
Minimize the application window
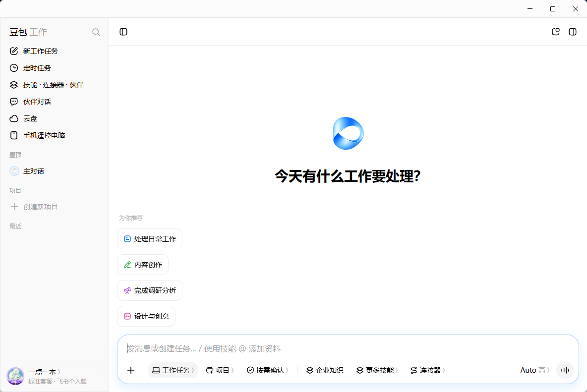529,8
